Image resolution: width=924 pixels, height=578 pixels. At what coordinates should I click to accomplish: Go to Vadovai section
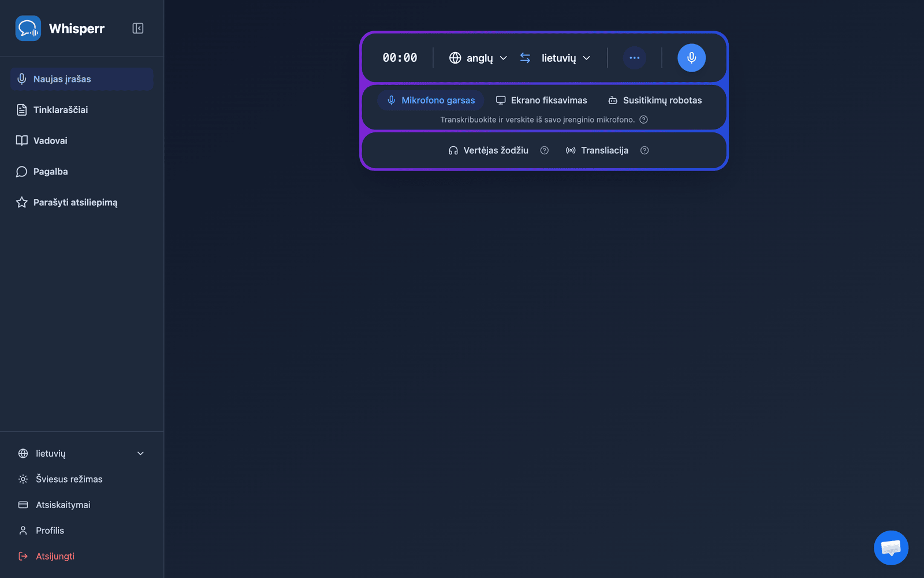coord(81,140)
